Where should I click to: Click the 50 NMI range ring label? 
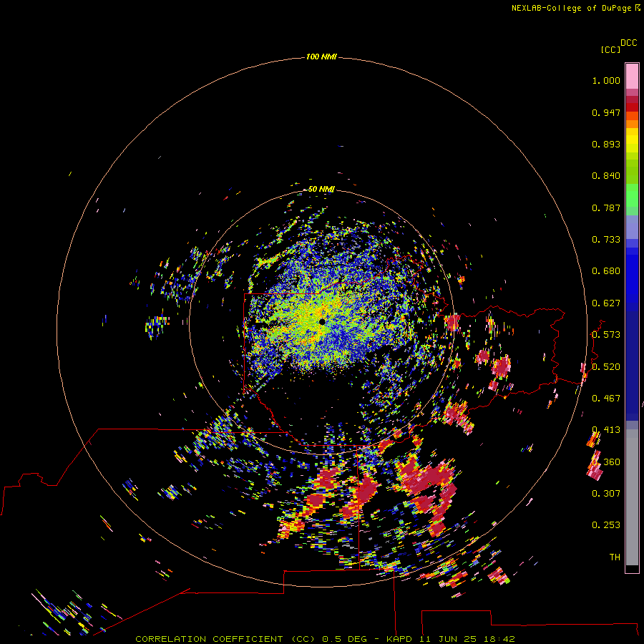(321, 189)
